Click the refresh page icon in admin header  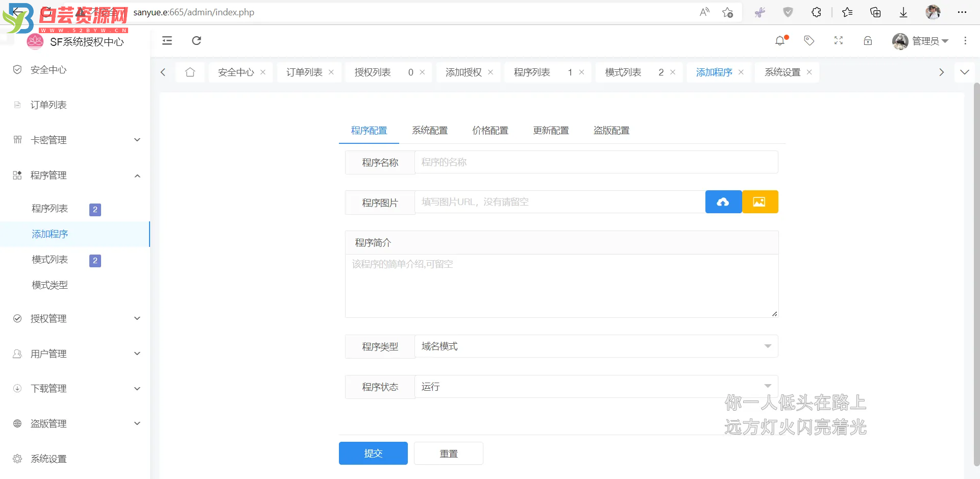[197, 41]
